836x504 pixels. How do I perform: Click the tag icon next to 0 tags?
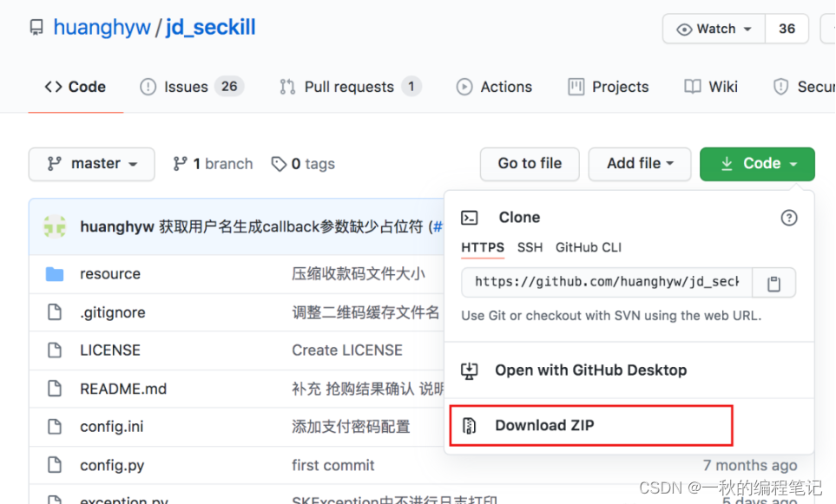click(x=279, y=164)
